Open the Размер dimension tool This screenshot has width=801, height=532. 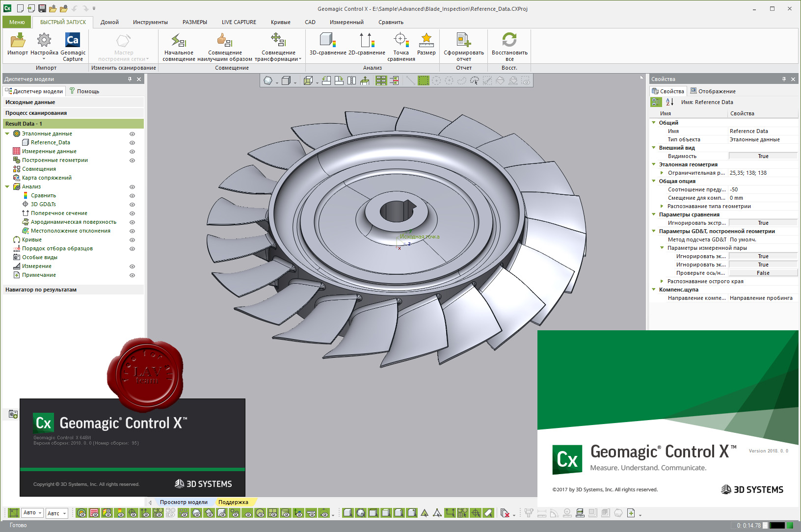[x=426, y=44]
